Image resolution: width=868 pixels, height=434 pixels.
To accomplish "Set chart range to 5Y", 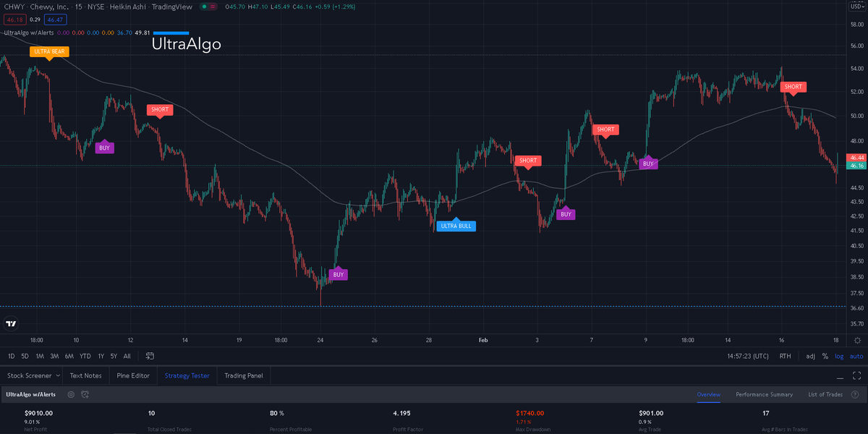I will pyautogui.click(x=114, y=356).
